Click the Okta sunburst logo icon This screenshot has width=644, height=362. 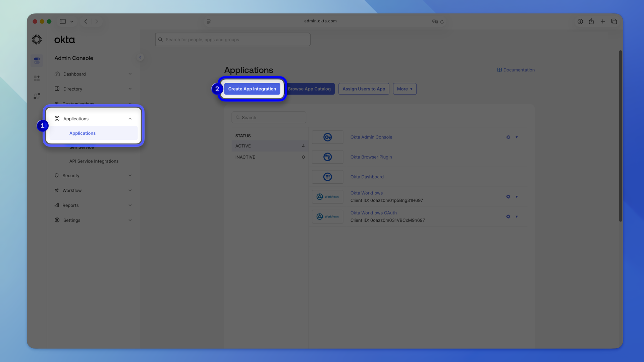click(x=37, y=40)
